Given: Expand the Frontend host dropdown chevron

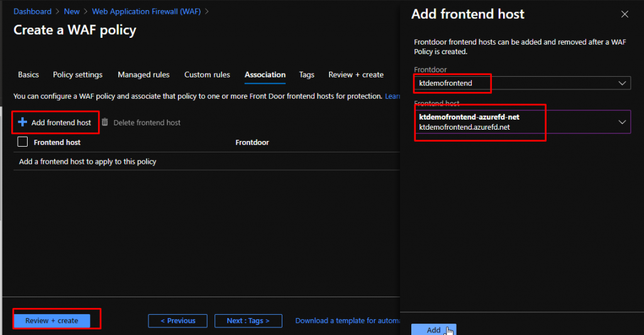Looking at the screenshot, I should click(622, 122).
